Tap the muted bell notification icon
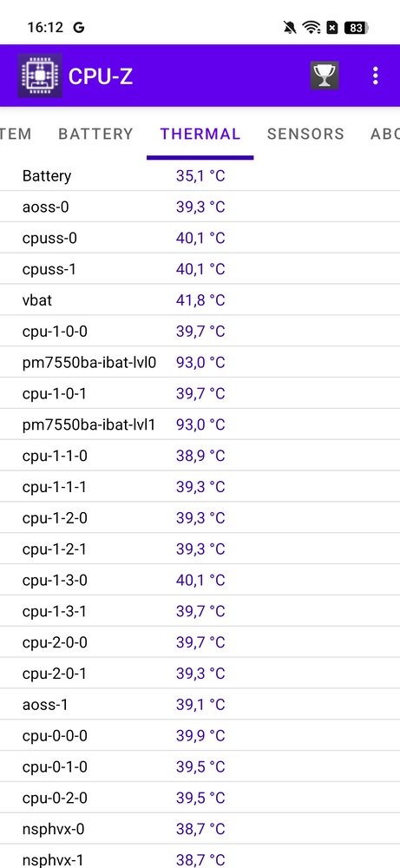The width and height of the screenshot is (400, 868). click(x=289, y=27)
